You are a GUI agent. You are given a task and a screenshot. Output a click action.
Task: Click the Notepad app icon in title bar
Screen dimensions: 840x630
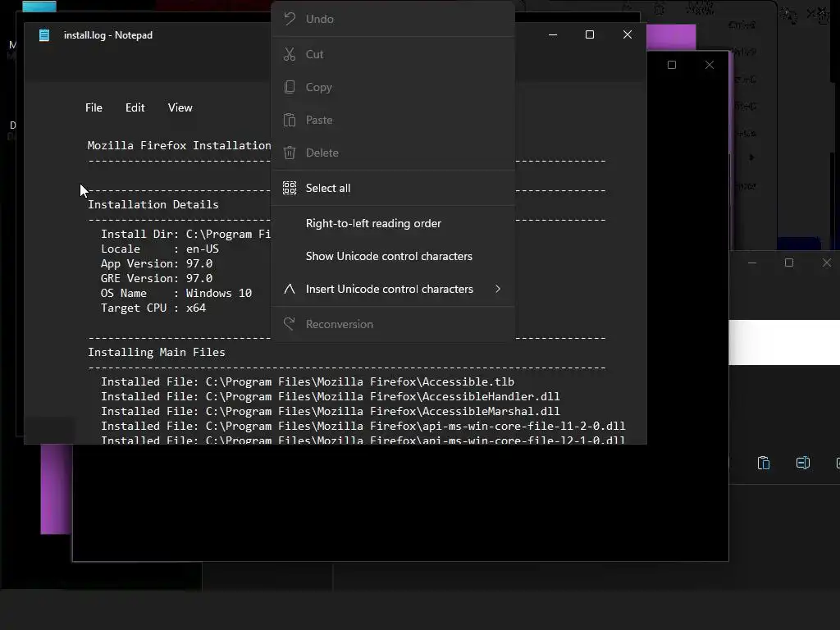tap(44, 34)
